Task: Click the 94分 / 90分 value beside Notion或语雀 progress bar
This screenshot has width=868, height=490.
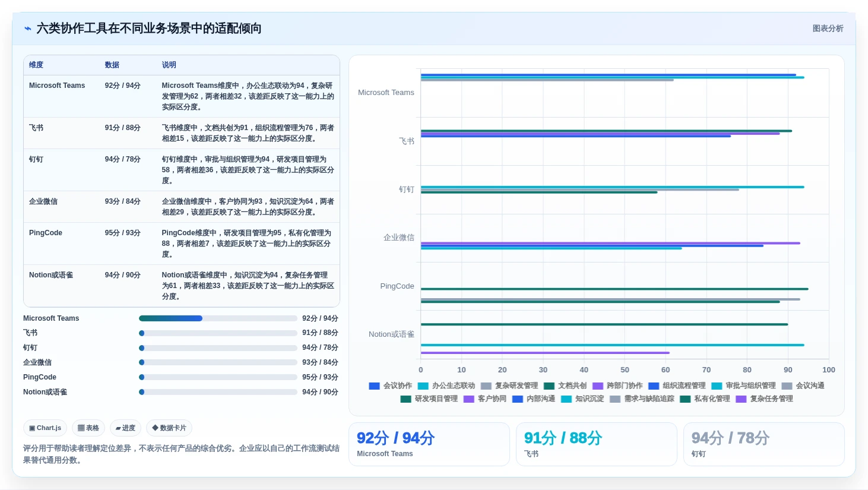Action: [x=320, y=392]
